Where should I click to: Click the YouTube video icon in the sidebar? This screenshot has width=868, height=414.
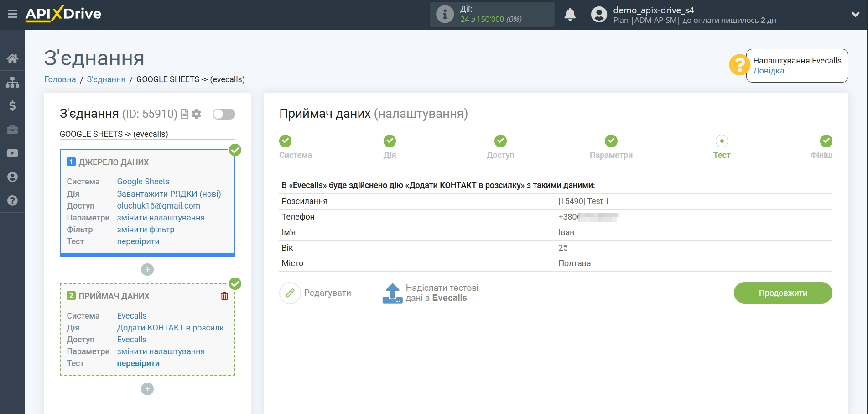[12, 153]
